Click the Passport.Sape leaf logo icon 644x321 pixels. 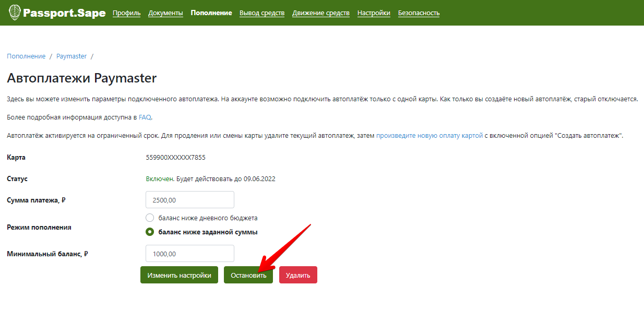15,12
